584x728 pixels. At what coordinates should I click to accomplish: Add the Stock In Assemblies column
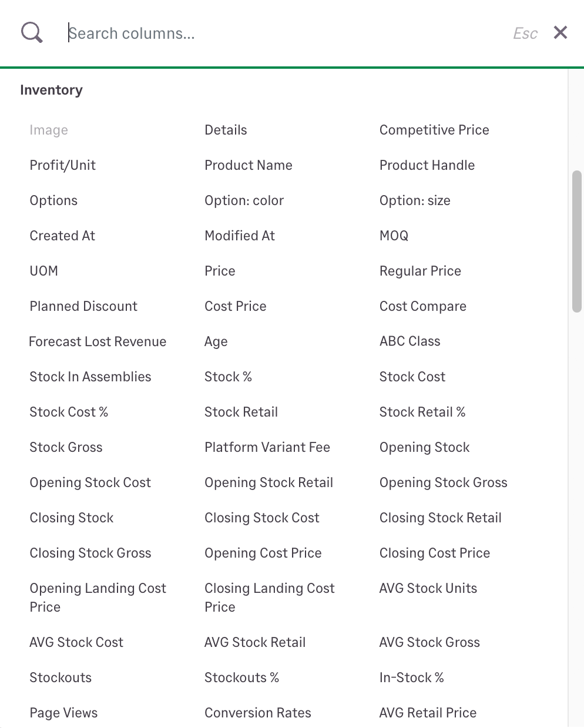[90, 377]
